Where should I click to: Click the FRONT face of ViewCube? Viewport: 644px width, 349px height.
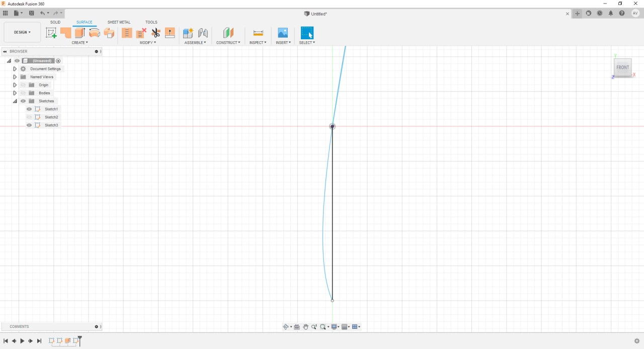coord(623,67)
